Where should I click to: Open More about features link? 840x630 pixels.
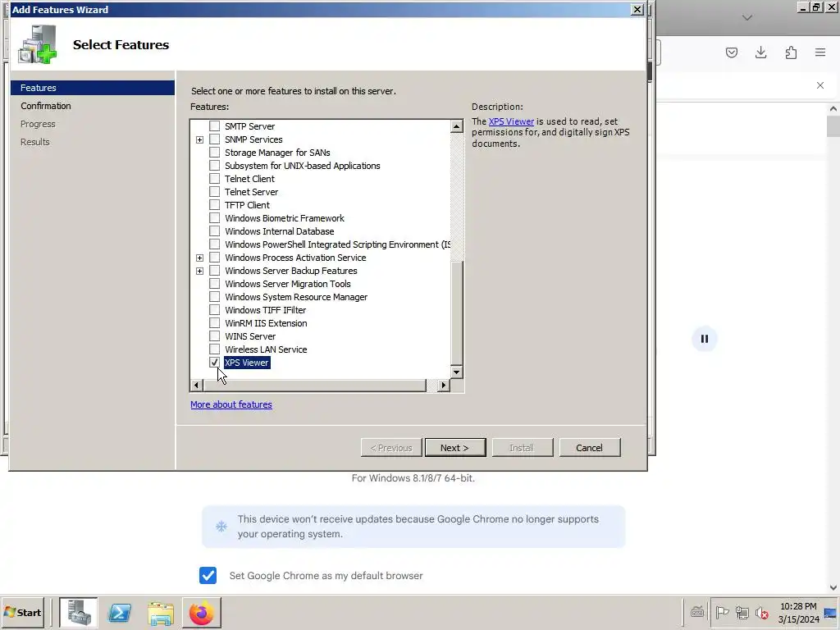(231, 404)
